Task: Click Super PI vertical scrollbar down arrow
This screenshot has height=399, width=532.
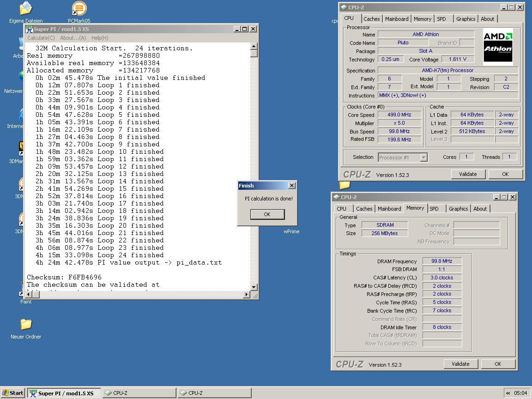Action: click(x=254, y=287)
